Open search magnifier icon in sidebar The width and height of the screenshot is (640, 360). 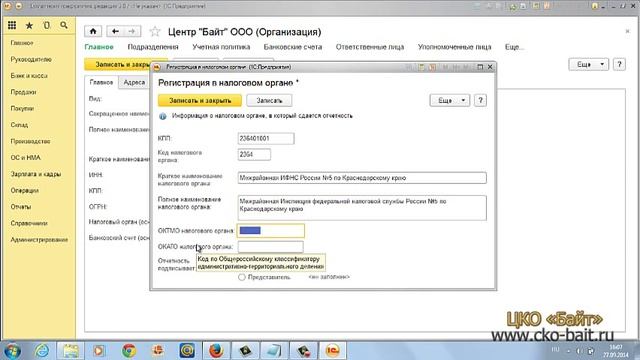tap(64, 25)
